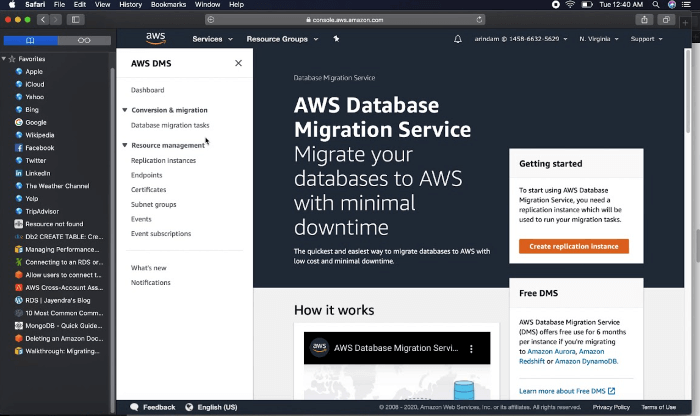Expand the N. Virginia region selector
700x416 pixels.
click(599, 39)
